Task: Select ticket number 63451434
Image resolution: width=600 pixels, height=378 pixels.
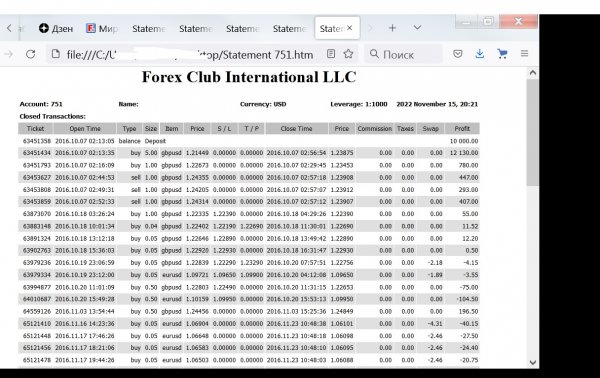Action: tap(37, 153)
